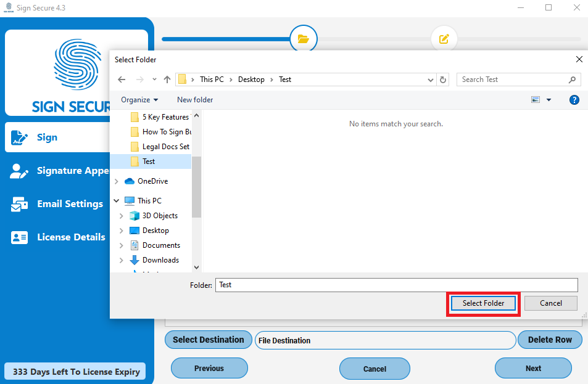588x384 pixels.
Task: Click the search magnifier icon
Action: click(x=572, y=80)
